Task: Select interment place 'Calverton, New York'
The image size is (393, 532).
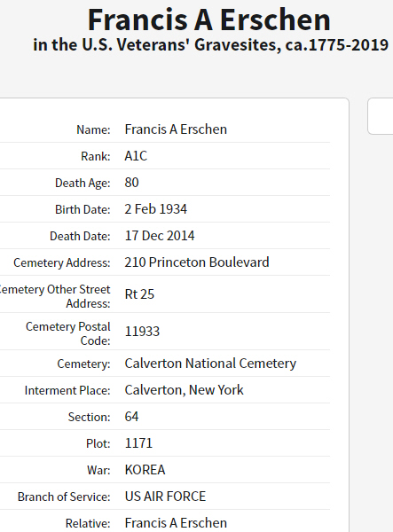Action: tap(184, 390)
